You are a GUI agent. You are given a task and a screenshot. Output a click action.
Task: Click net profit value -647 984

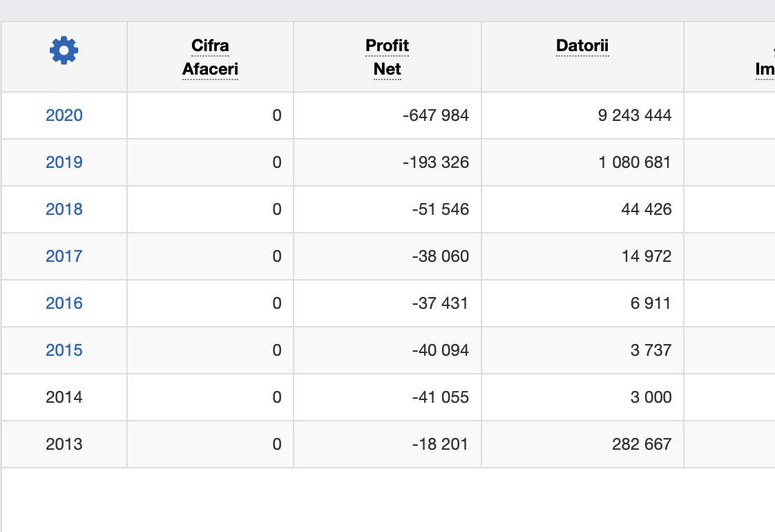pyautogui.click(x=435, y=115)
